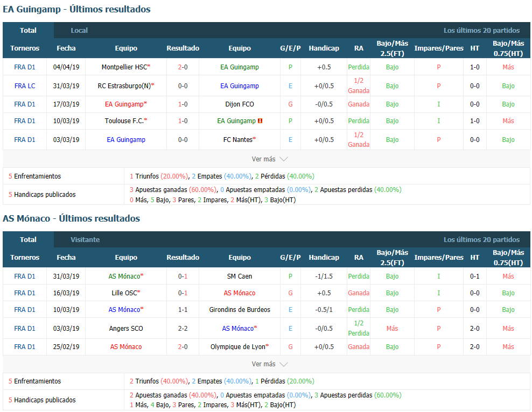Click Impares/Pares header in Guingamp table
The width and height of the screenshot is (532, 412).
pyautogui.click(x=439, y=48)
